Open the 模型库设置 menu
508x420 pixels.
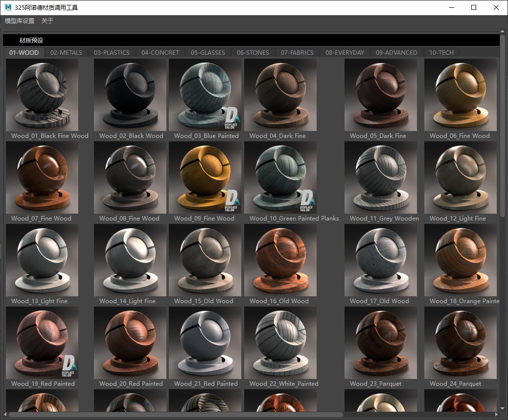[20, 21]
